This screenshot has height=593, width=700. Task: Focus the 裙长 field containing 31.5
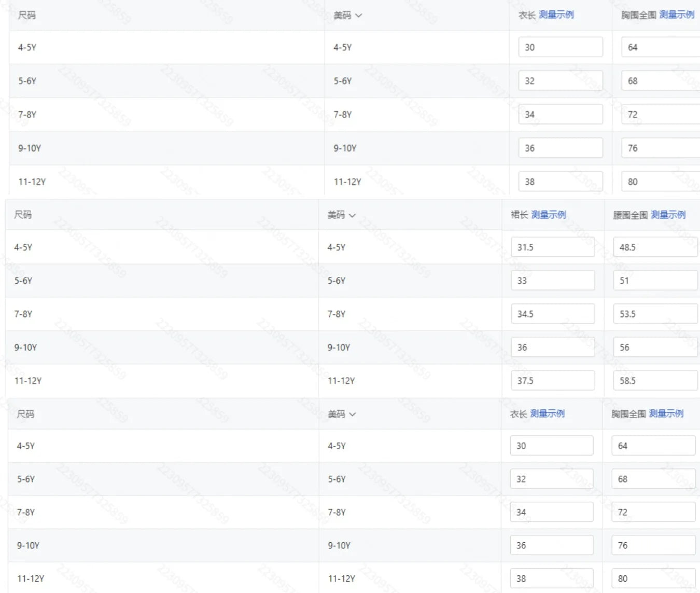click(552, 247)
